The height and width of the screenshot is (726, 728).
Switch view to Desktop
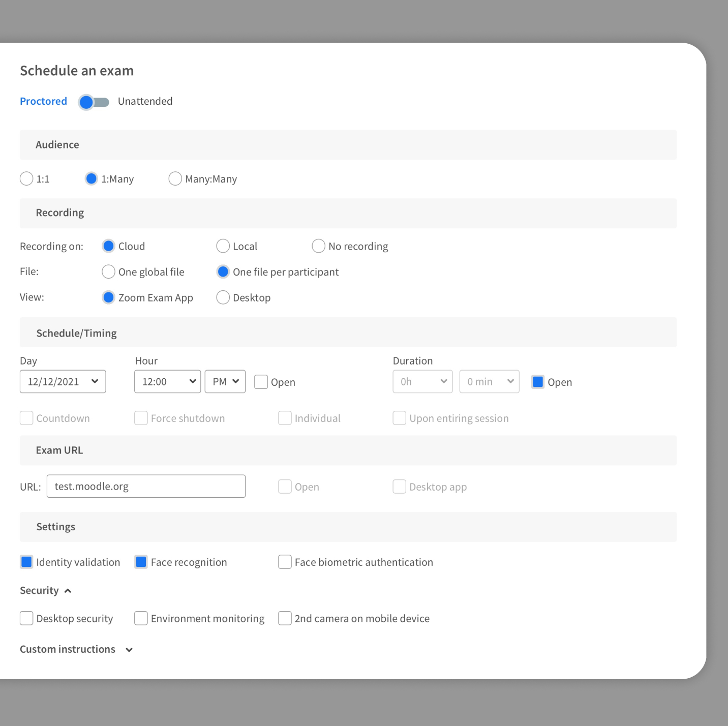[223, 297]
